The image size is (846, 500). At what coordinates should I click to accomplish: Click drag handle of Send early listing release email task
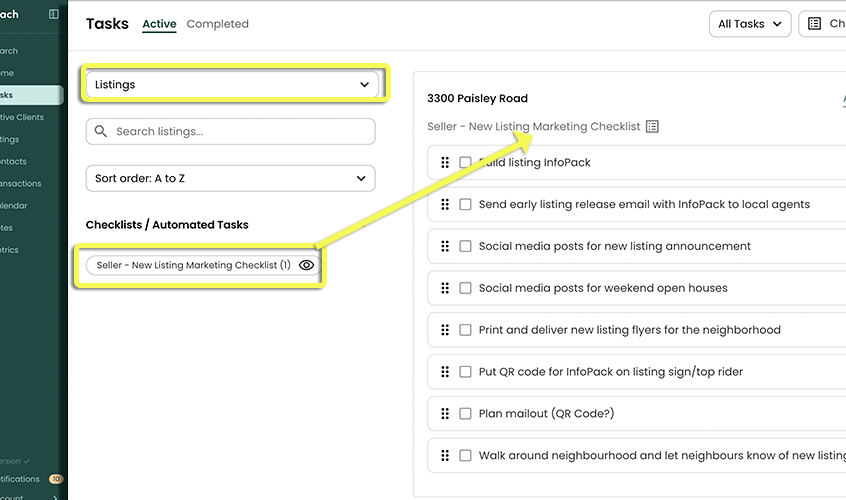[x=445, y=204]
